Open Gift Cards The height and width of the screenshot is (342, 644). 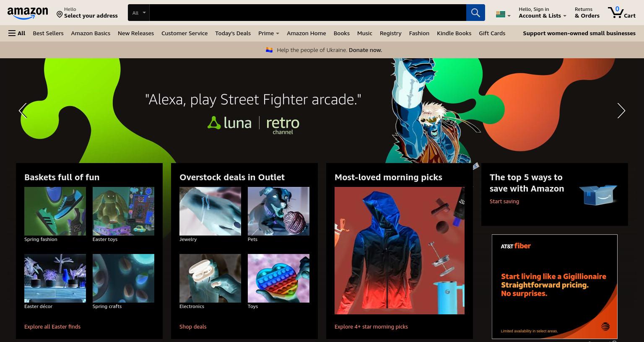(492, 33)
